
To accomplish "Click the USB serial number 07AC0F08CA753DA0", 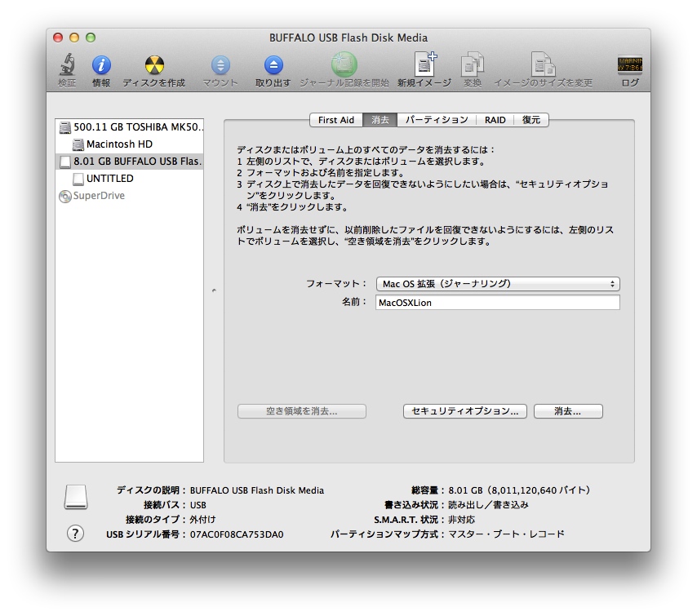I will tap(237, 534).
